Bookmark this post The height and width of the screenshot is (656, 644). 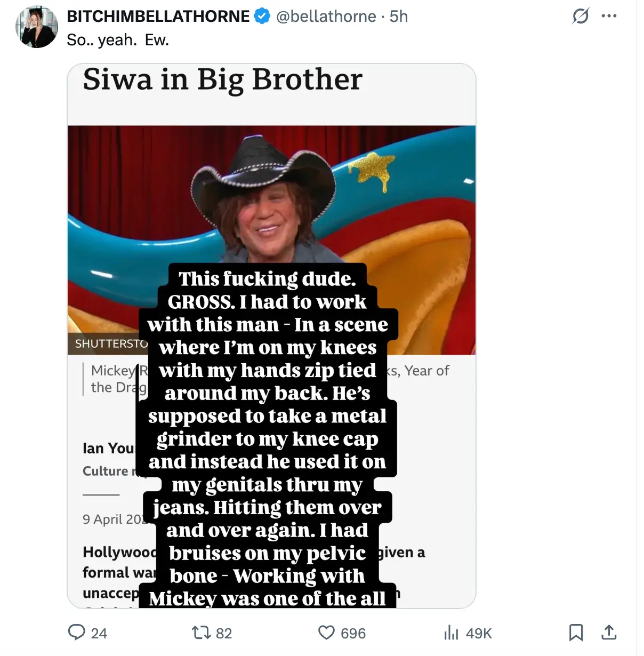tap(576, 633)
